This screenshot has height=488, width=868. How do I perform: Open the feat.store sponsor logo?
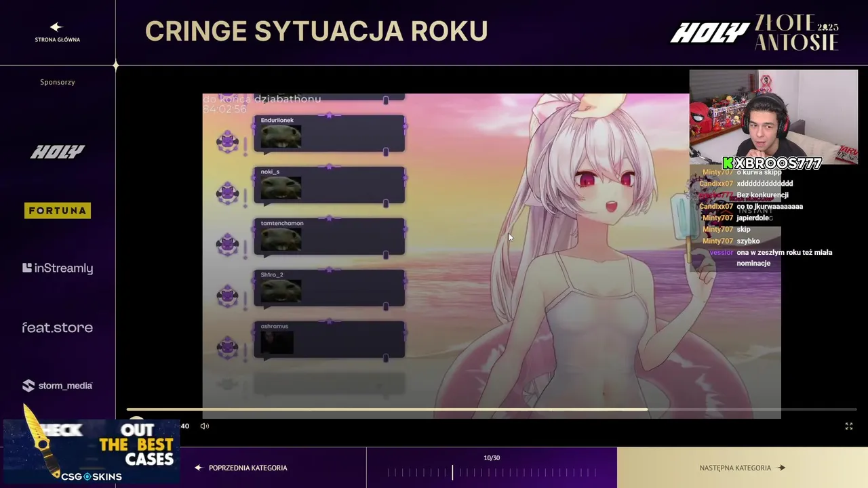click(x=58, y=327)
